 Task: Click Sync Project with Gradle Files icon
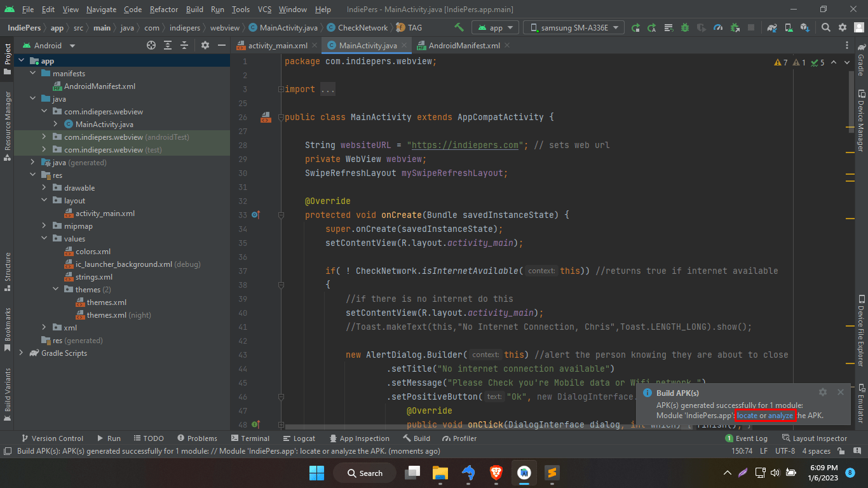(x=771, y=27)
